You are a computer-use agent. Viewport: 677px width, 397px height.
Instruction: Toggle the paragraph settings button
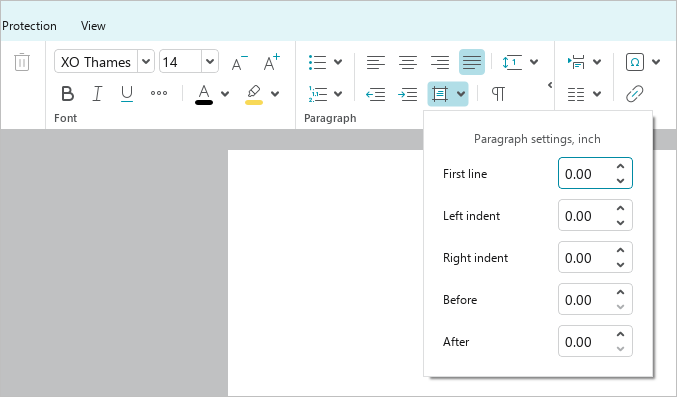[x=440, y=94]
